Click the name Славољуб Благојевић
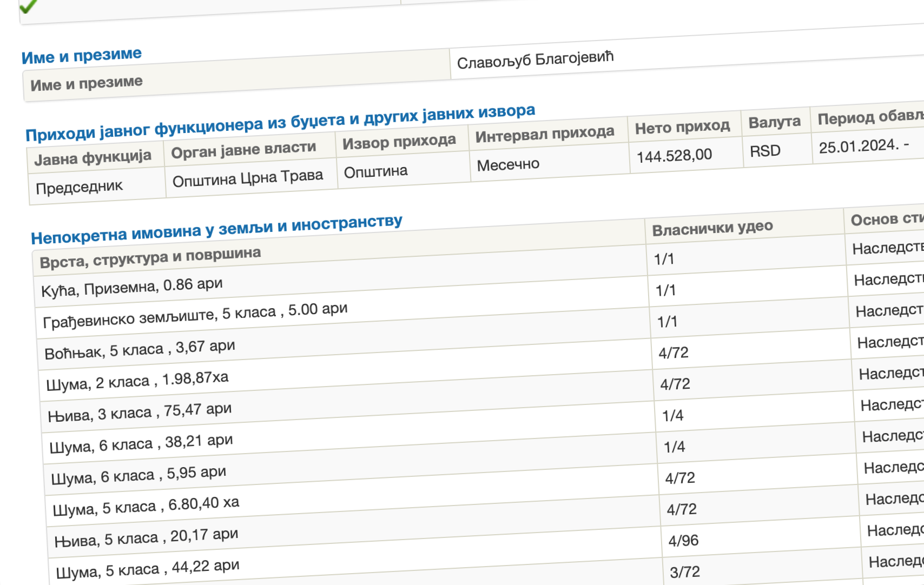 [x=535, y=60]
